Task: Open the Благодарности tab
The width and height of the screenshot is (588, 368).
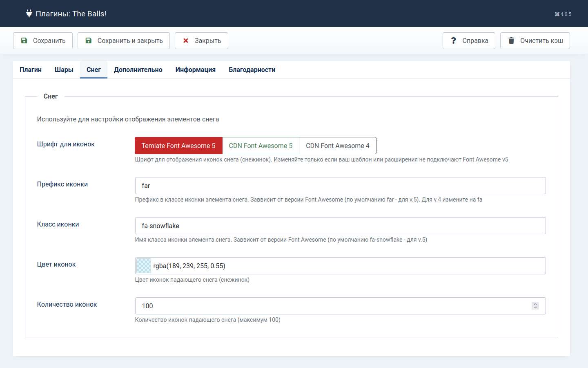Action: point(252,70)
